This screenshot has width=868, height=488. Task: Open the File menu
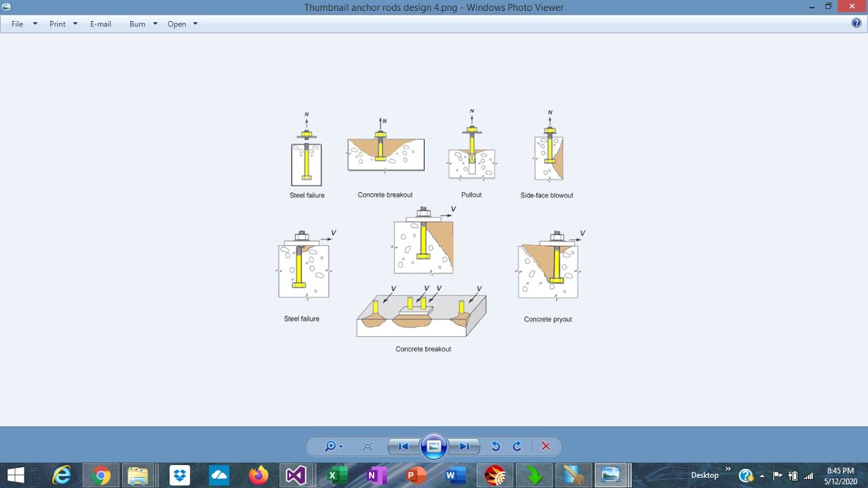pyautogui.click(x=18, y=24)
